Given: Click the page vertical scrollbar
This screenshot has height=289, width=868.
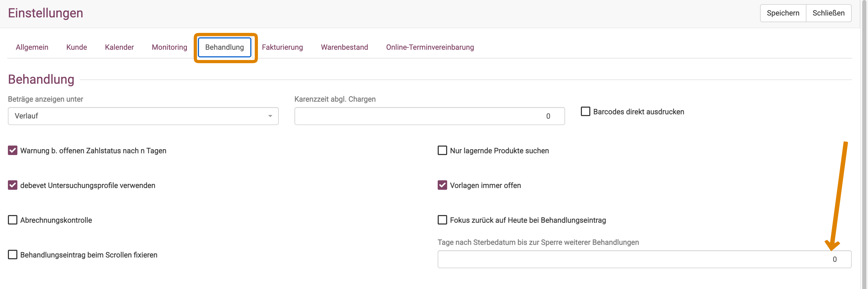Looking at the screenshot, I should coord(864,144).
